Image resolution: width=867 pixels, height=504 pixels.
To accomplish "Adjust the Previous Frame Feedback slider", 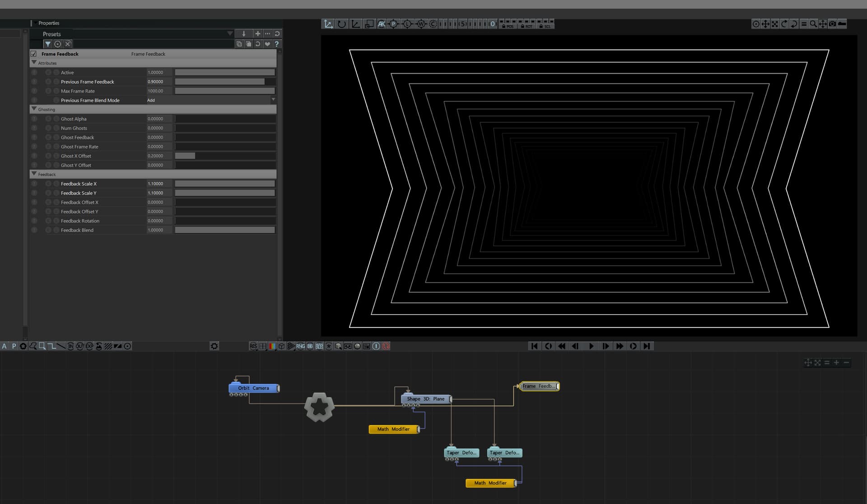I will pos(225,82).
